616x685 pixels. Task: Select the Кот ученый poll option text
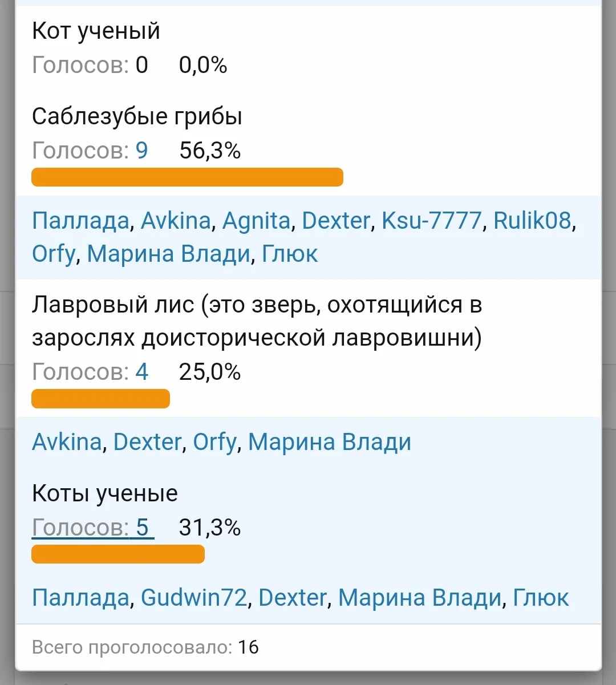coord(96,31)
